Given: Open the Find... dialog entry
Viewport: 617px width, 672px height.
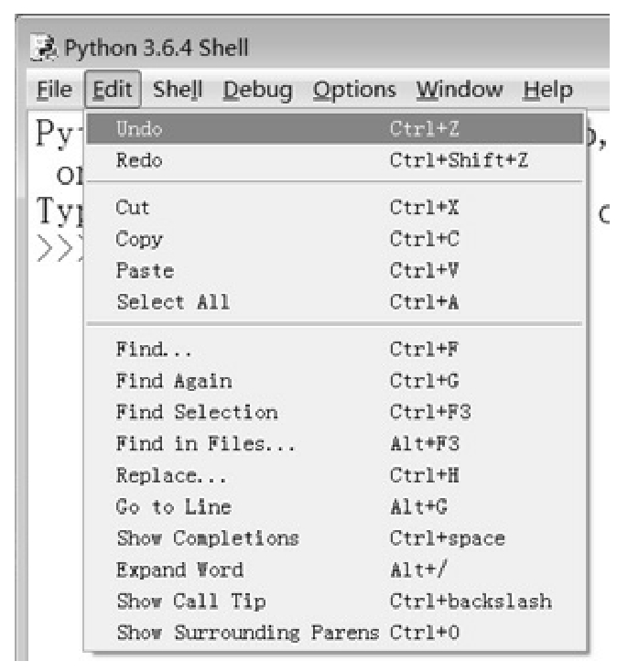Looking at the screenshot, I should tap(335, 350).
